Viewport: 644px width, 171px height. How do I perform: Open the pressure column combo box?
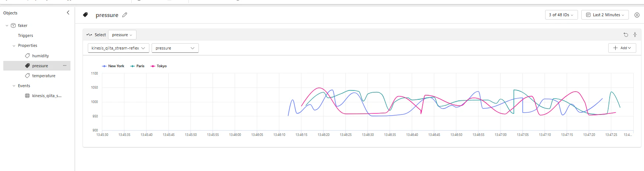click(x=175, y=48)
